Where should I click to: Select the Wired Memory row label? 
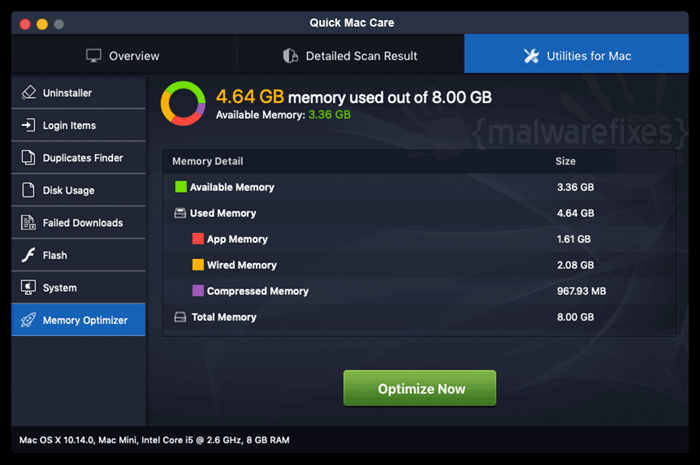click(x=242, y=265)
